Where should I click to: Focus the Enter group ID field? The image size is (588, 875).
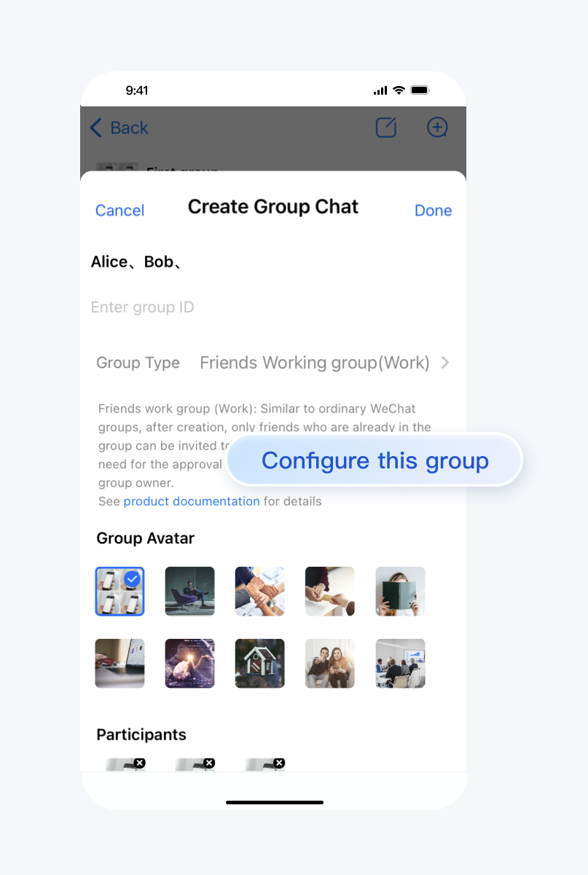point(273,307)
